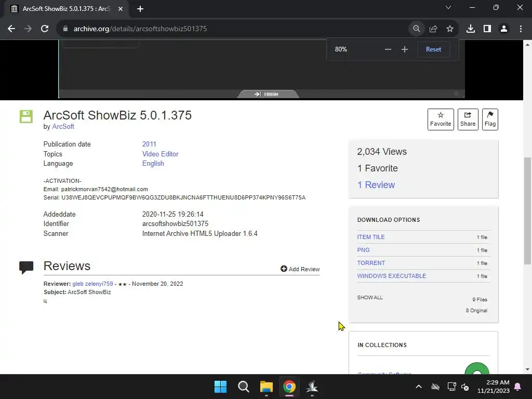Download the ITEM TILE file
The width and height of the screenshot is (532, 399).
coord(371,237)
